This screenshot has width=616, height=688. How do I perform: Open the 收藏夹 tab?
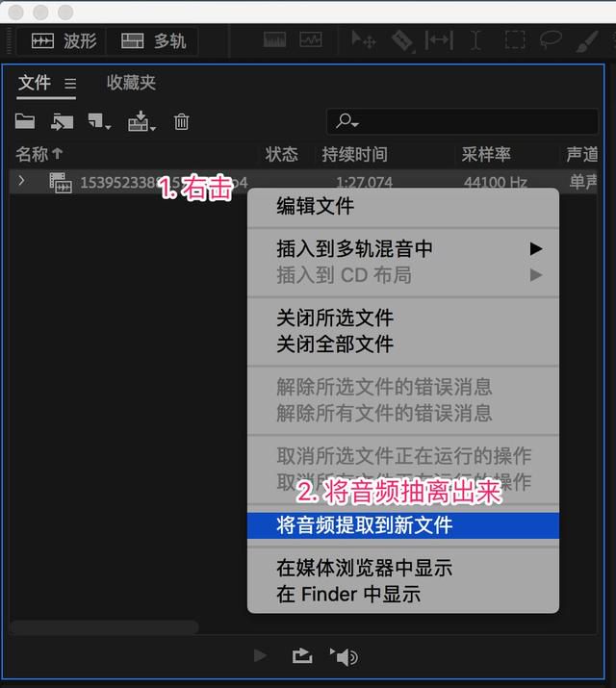[x=131, y=83]
